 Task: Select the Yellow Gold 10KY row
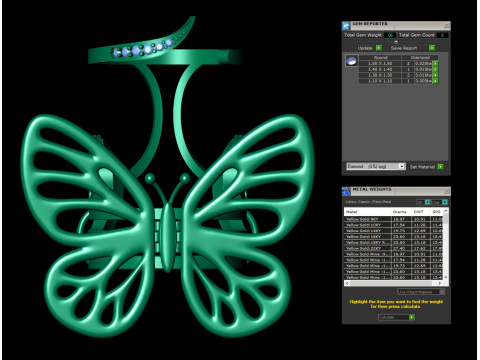click(394, 225)
